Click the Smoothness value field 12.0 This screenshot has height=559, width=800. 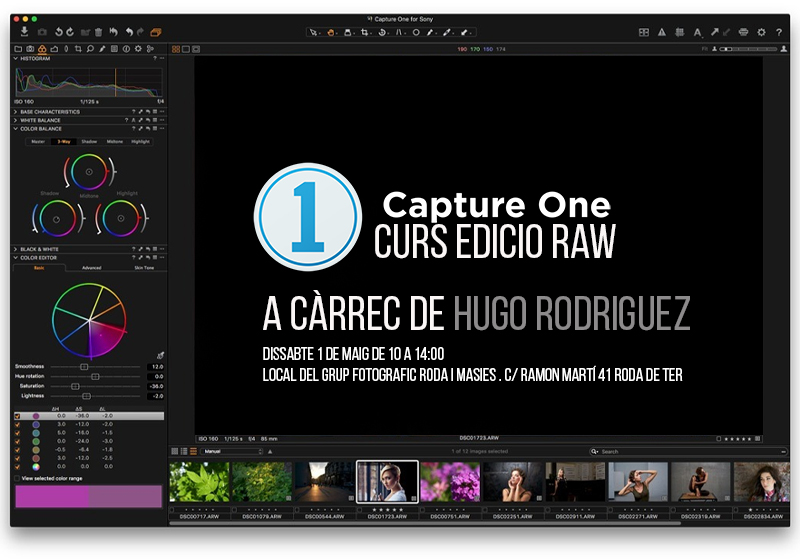(x=156, y=367)
